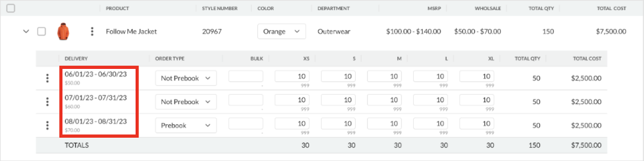
Task: Click XL quantity field in August delivery row
Action: pyautogui.click(x=477, y=124)
